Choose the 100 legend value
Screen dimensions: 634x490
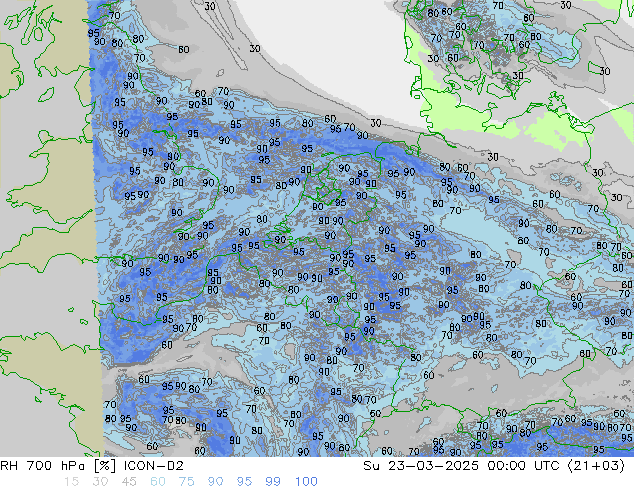coord(306,481)
